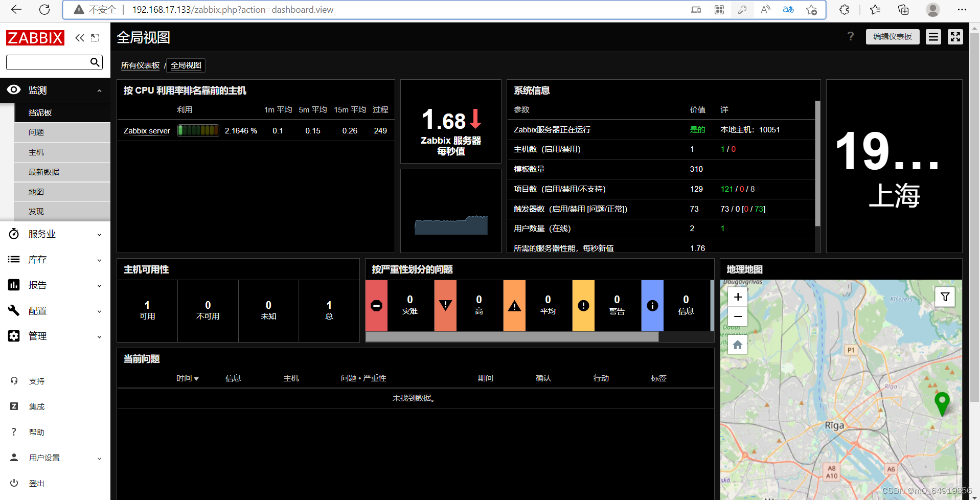The width and height of the screenshot is (980, 500).
Task: Open the 监测 menu section
Action: pos(55,90)
